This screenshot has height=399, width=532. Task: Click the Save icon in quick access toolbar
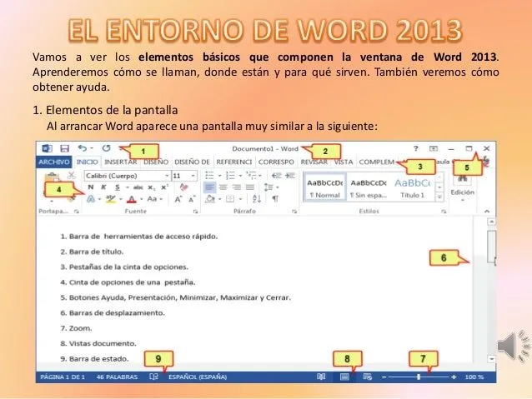[64, 148]
